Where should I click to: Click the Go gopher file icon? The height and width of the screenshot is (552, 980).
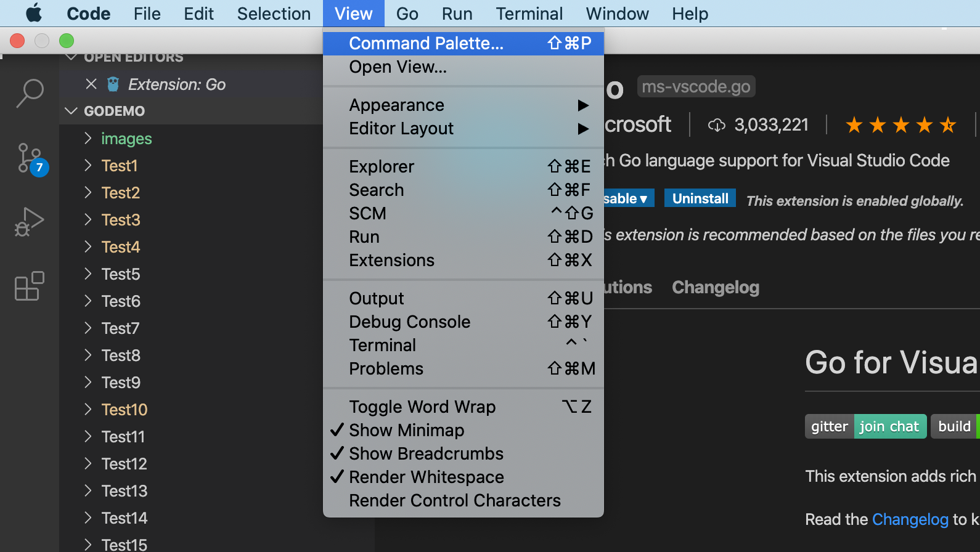(113, 84)
